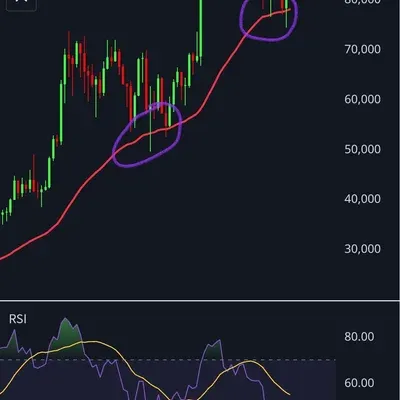Screen dimensions: 400x400
Task: Select the dashed RSI upper band line
Action: 168,360
